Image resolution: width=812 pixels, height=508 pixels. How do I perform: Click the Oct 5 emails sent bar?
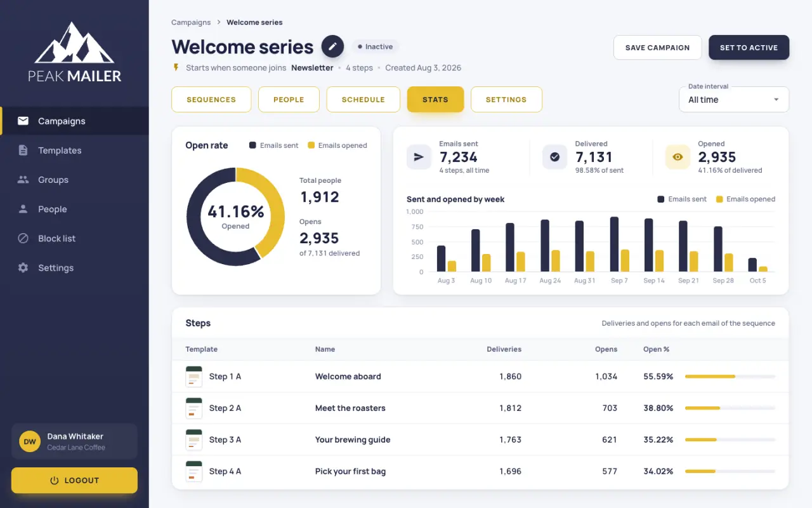click(x=752, y=265)
